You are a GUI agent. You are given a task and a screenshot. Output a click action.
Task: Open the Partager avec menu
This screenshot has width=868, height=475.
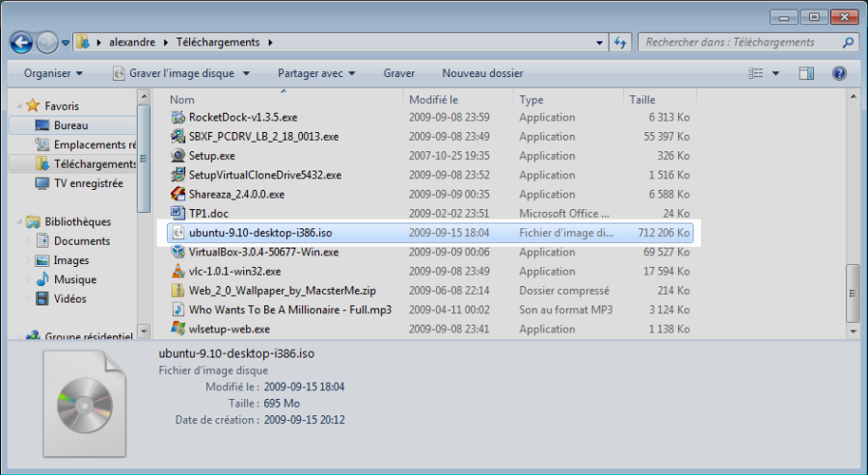click(316, 73)
